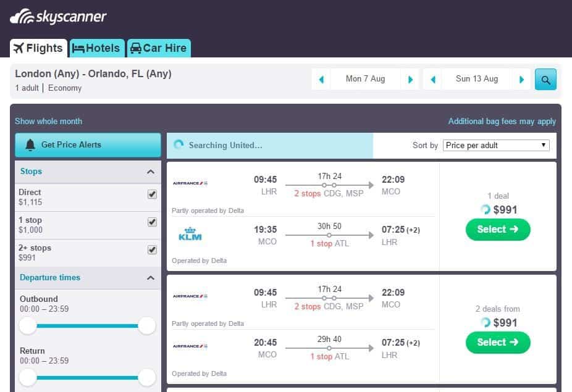The height and width of the screenshot is (392, 572).
Task: Go to next outbound date after Mon 7 Aug
Action: coord(410,79)
